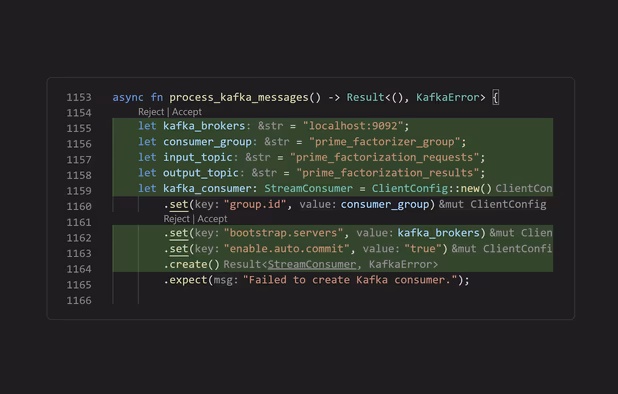Click the first Reject link above line 1155
Viewport: 618px width, 394px height.
point(151,112)
